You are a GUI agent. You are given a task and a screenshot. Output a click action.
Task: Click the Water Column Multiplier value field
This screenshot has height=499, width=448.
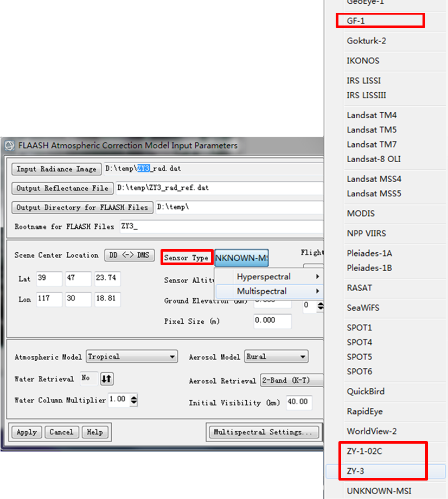pos(119,400)
